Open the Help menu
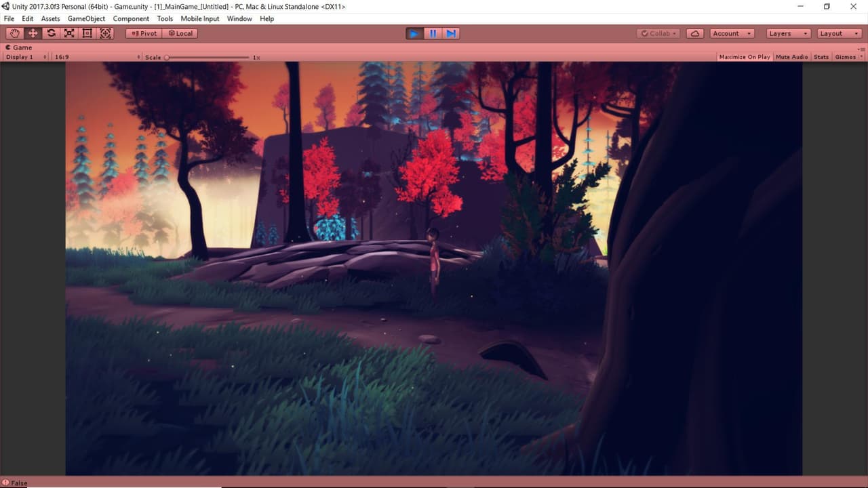This screenshot has width=868, height=488. tap(267, 18)
